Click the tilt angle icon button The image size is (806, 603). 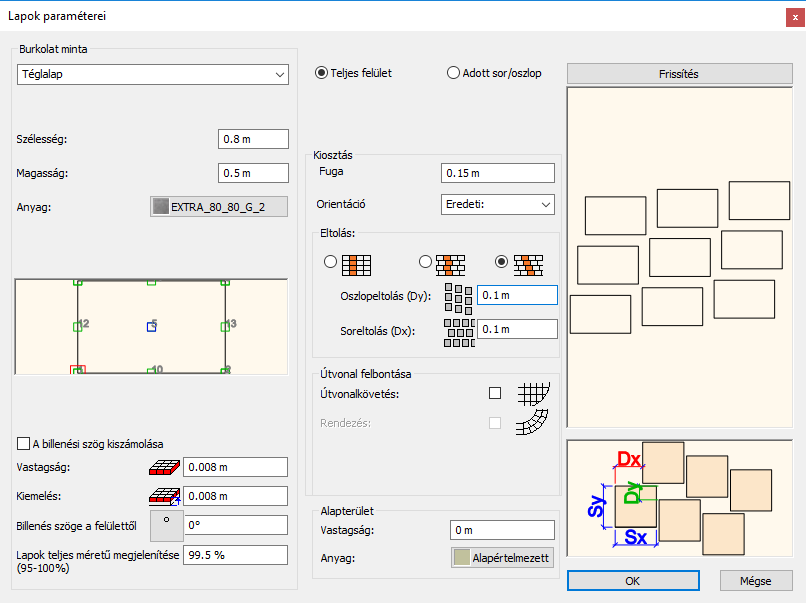pos(167,525)
